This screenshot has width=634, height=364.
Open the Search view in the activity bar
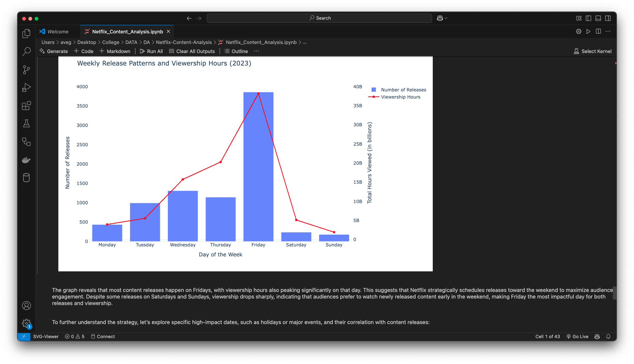[27, 51]
